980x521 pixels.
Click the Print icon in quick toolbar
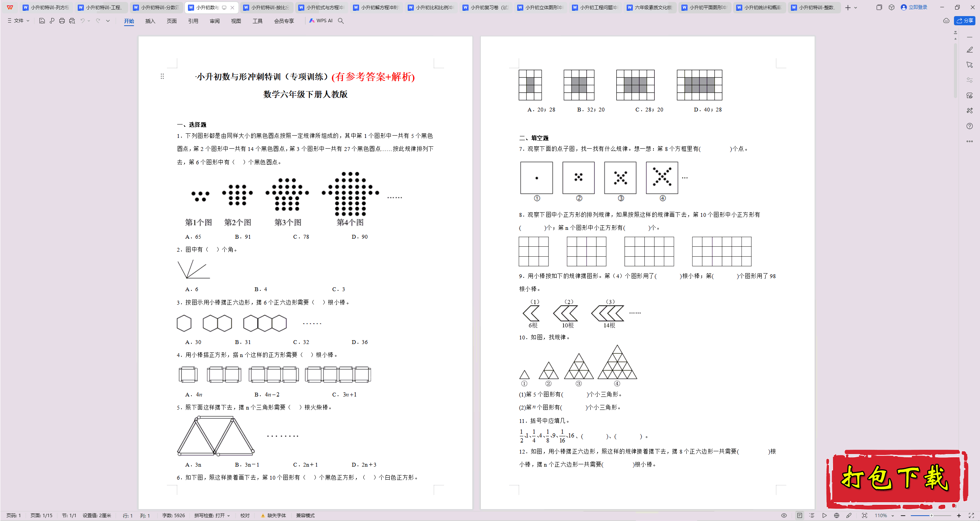coord(62,21)
